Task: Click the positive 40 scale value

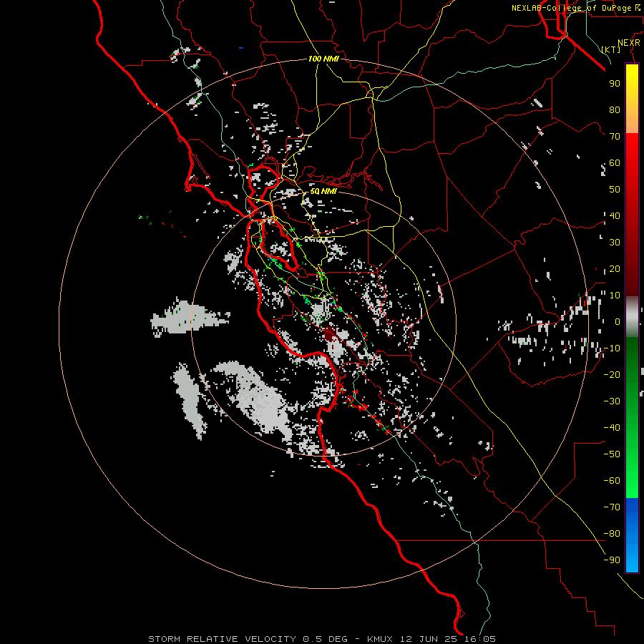Action: coord(615,215)
